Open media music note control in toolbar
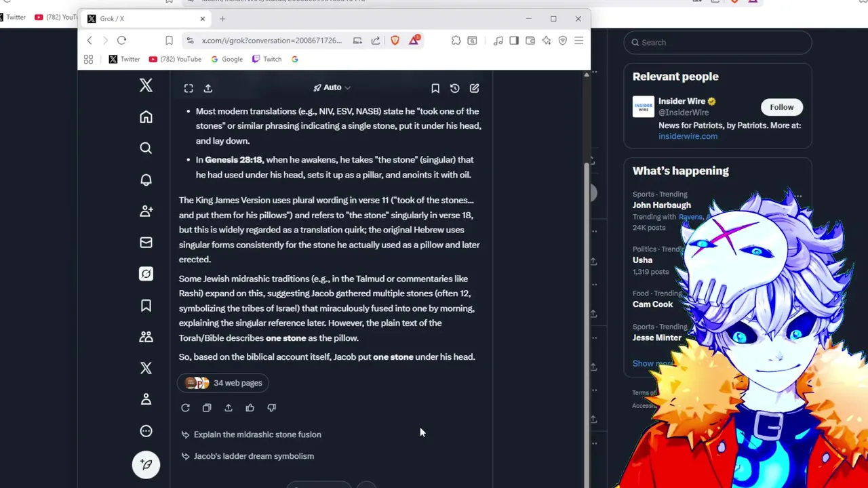 point(498,41)
